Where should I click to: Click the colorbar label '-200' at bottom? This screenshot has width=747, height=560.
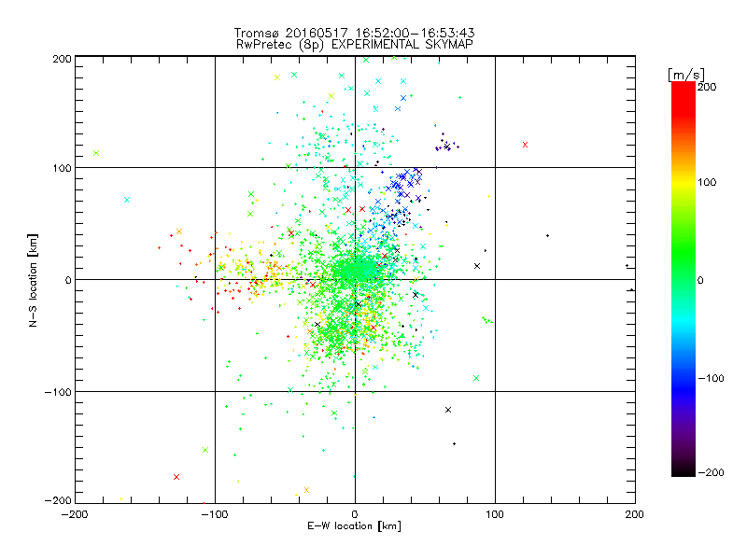point(711,472)
